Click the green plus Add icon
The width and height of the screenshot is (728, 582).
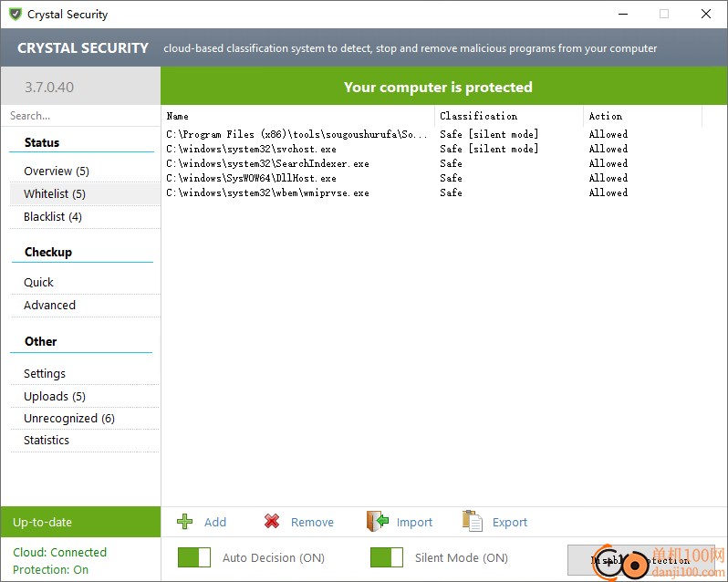185,522
